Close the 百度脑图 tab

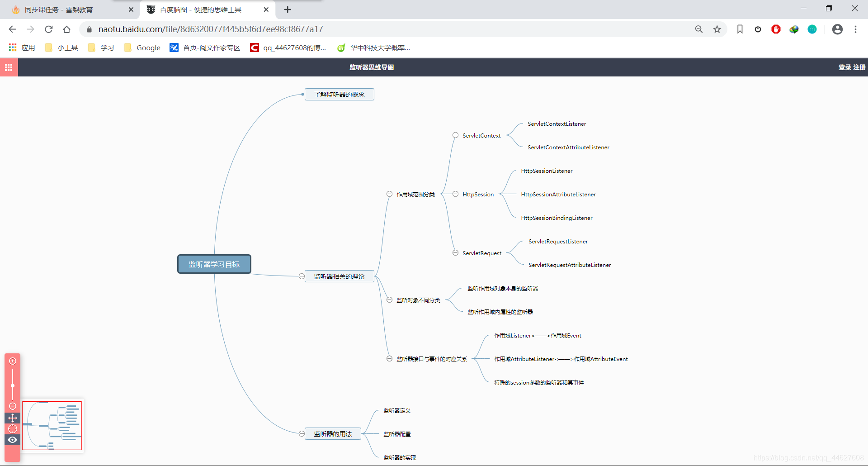point(266,10)
